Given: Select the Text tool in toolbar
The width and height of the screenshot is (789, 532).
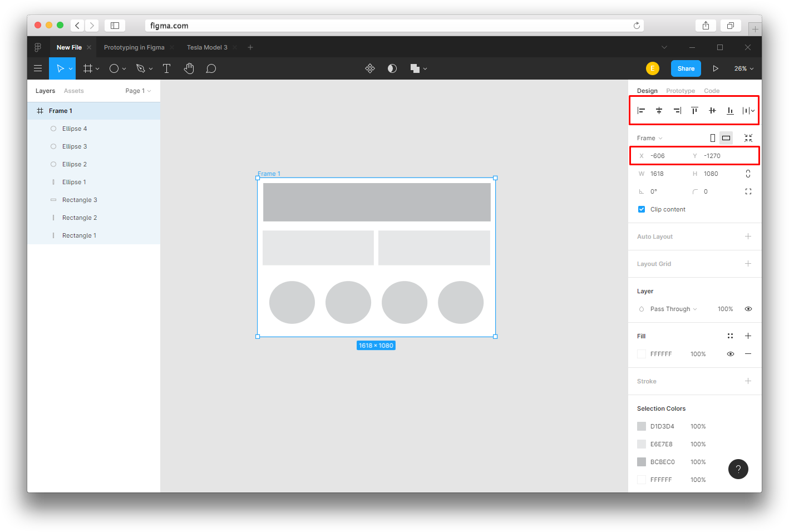Looking at the screenshot, I should pos(166,68).
